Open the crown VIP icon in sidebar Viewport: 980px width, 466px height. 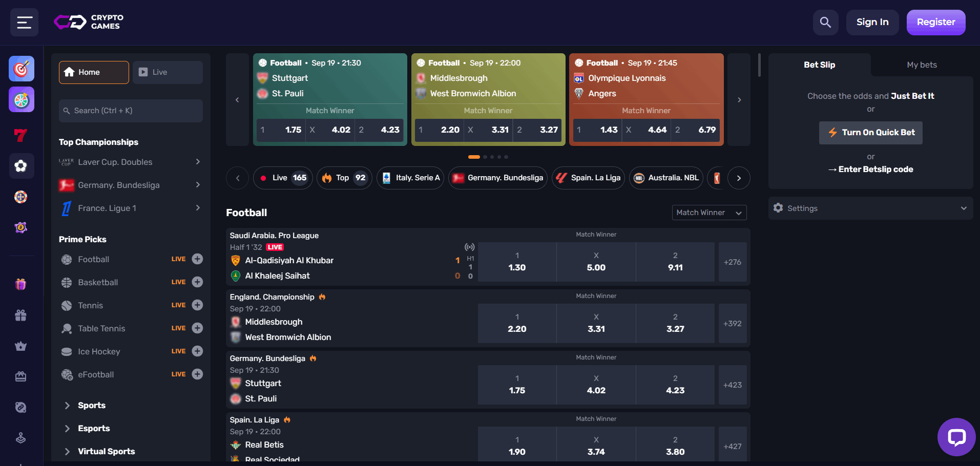point(21,346)
